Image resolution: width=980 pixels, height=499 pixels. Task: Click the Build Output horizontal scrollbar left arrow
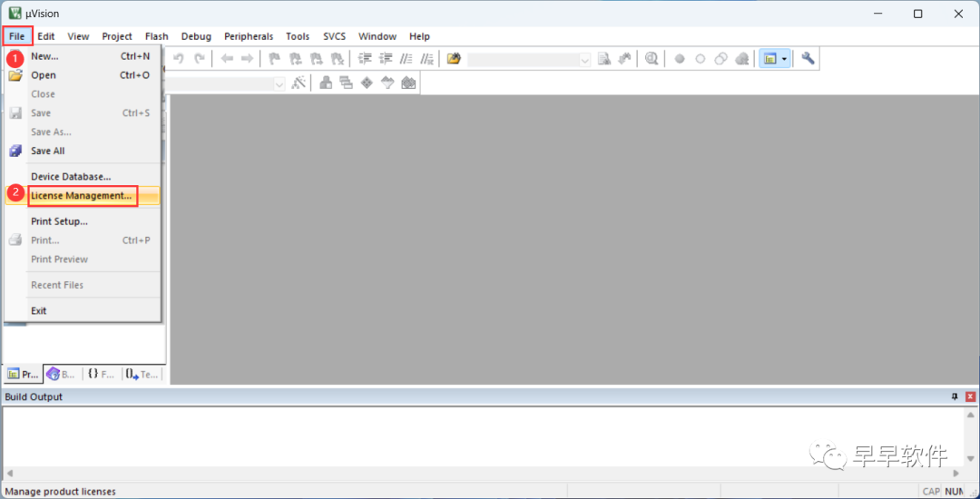9,474
